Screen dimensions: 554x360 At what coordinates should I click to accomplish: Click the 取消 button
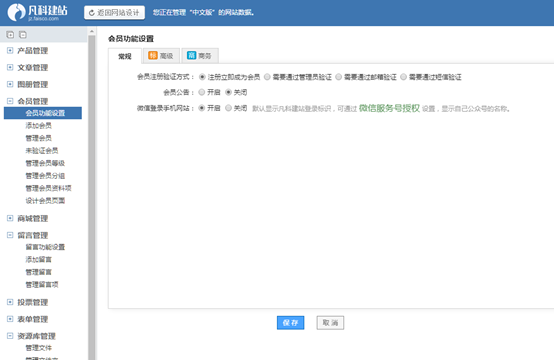(x=330, y=323)
